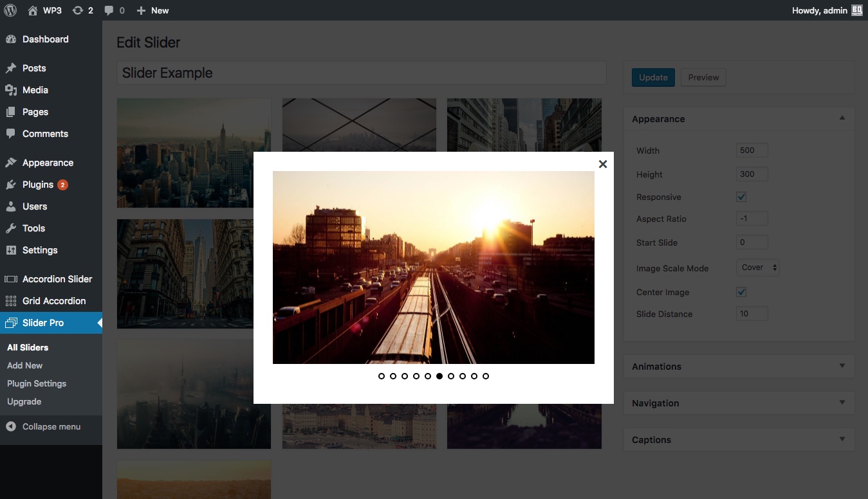Open the Upgrade submenu link
868x499 pixels.
click(x=24, y=401)
